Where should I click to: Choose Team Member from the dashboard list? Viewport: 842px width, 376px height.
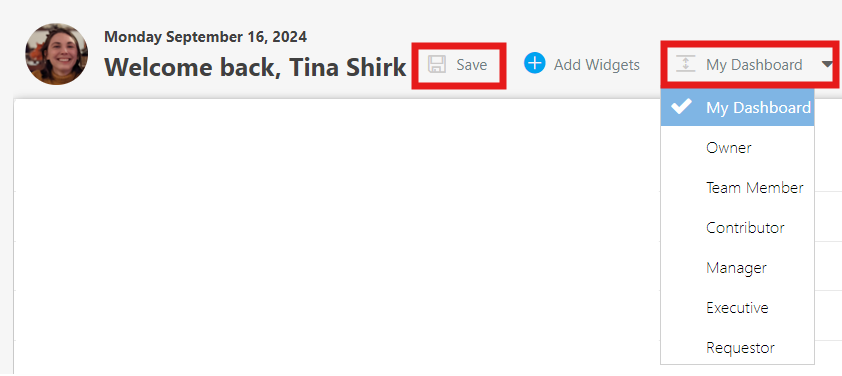point(737,187)
